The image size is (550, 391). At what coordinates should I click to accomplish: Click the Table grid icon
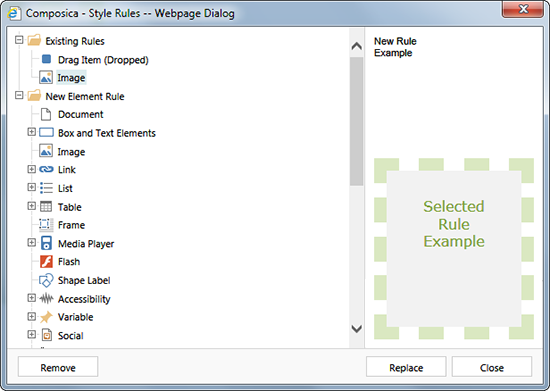(x=46, y=207)
